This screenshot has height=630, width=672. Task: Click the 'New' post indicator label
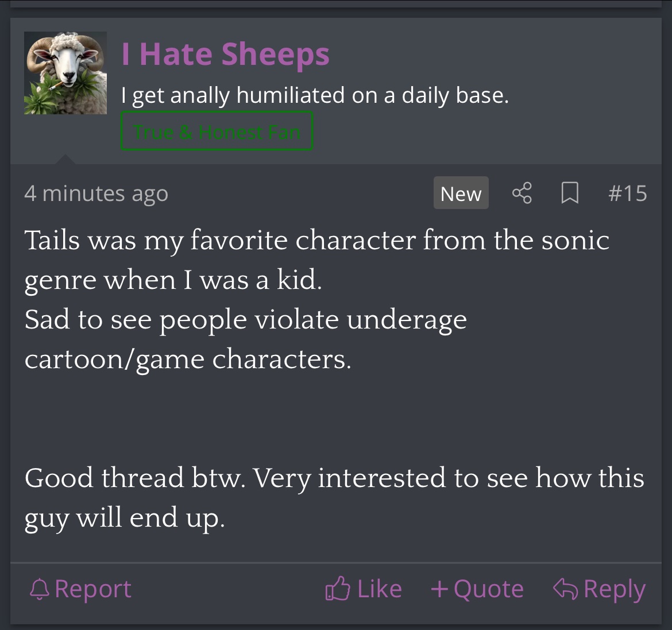pos(461,194)
